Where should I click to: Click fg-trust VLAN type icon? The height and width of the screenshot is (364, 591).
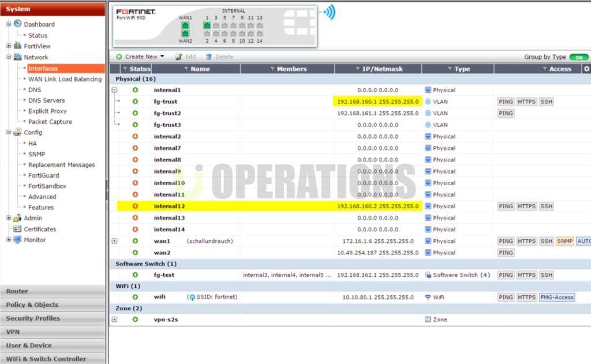pos(428,102)
